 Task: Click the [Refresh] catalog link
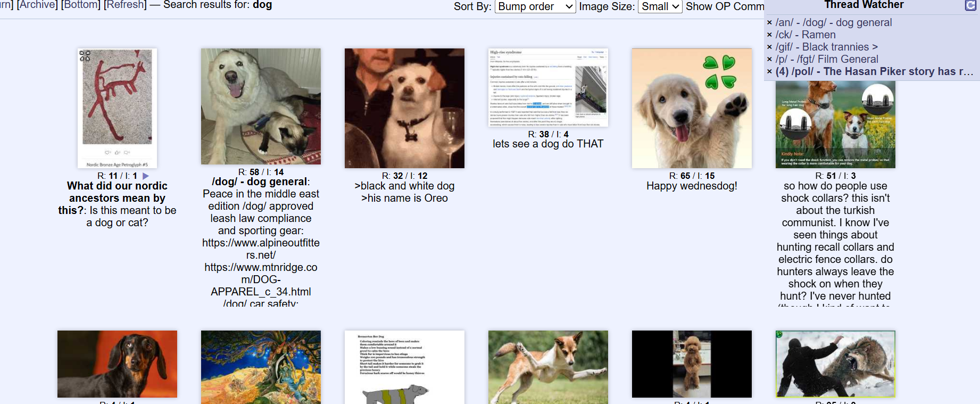point(125,5)
